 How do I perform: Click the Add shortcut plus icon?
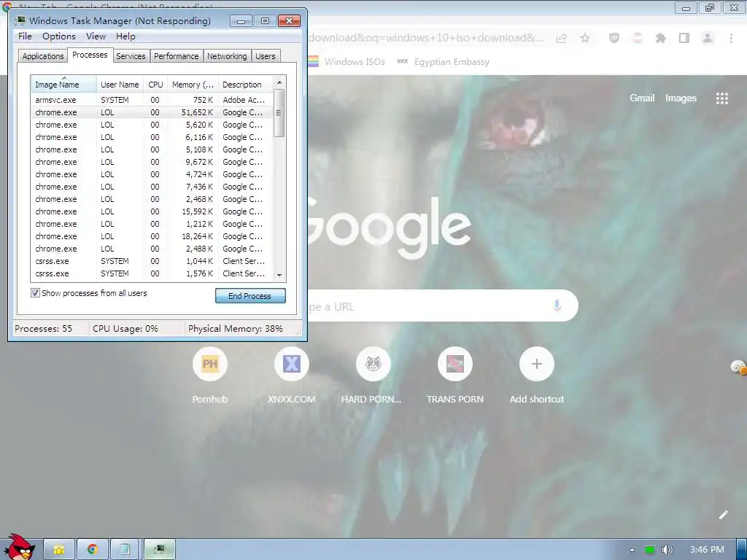click(536, 364)
